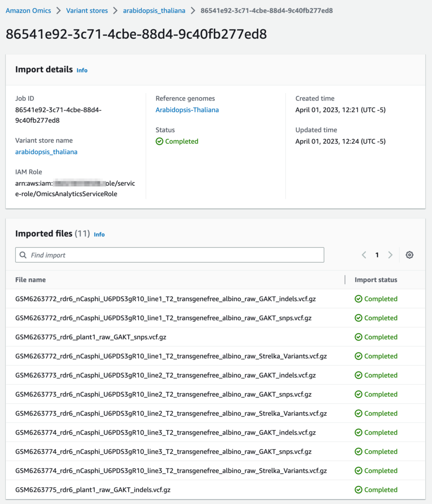Click the previous page chevron icon

click(364, 254)
